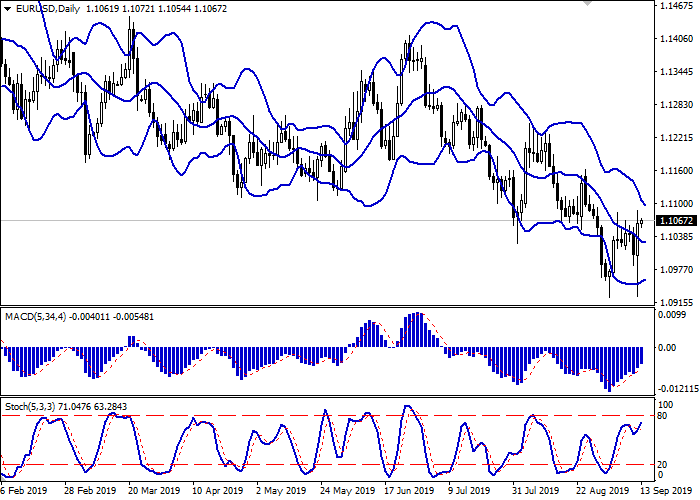
Task: Click the MACD 0.00 zero level label
Action: tap(663, 347)
